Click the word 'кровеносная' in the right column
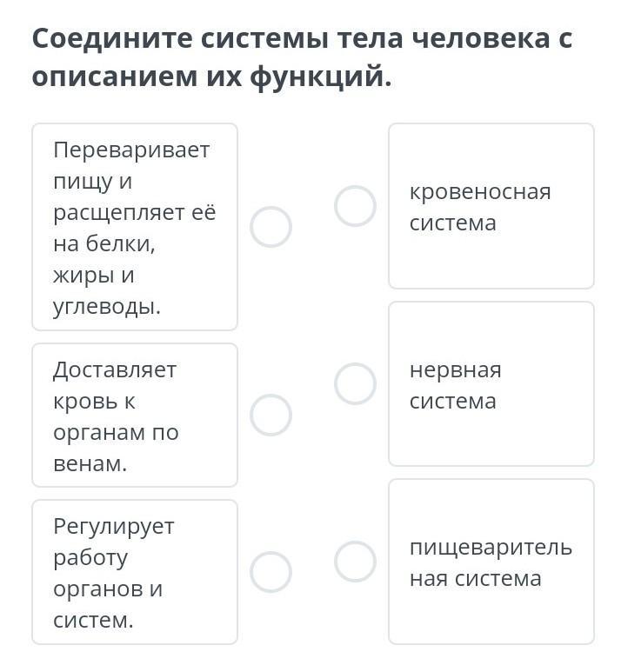Screen dimensions: 621x672 point(480,191)
